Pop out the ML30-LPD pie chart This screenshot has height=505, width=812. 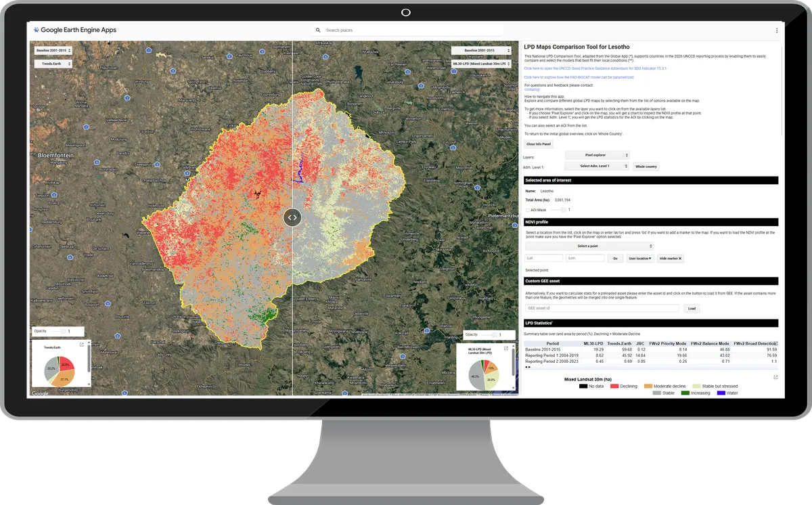click(x=506, y=349)
